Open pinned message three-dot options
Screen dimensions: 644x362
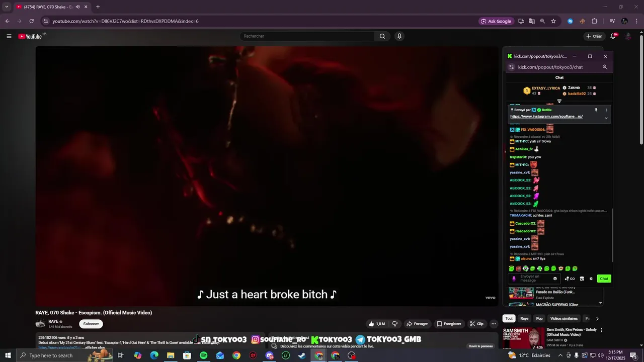[606, 110]
